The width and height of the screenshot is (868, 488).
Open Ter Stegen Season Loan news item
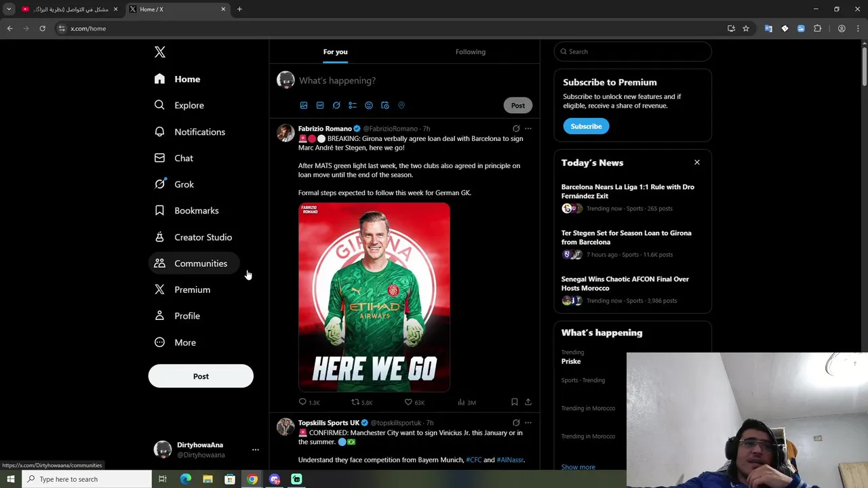point(633,244)
